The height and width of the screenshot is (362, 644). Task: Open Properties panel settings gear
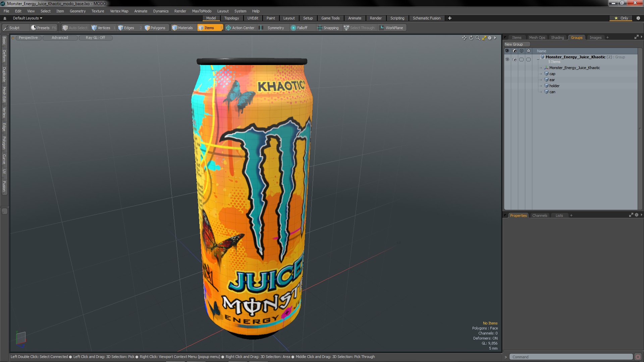pyautogui.click(x=637, y=215)
